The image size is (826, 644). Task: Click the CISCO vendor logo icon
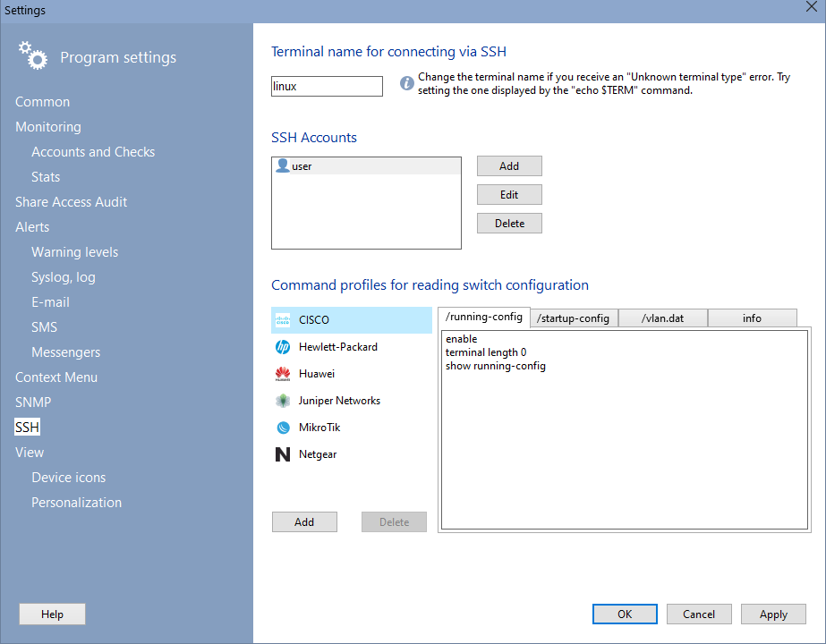pyautogui.click(x=283, y=320)
